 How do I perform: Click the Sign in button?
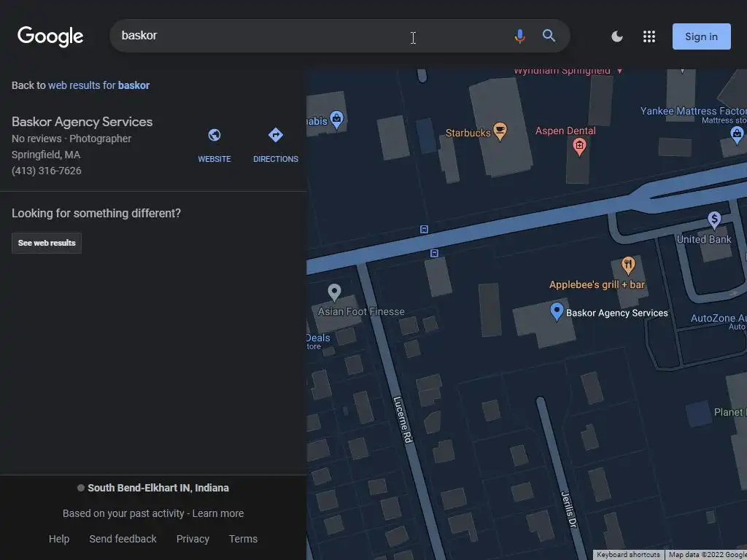coord(701,36)
